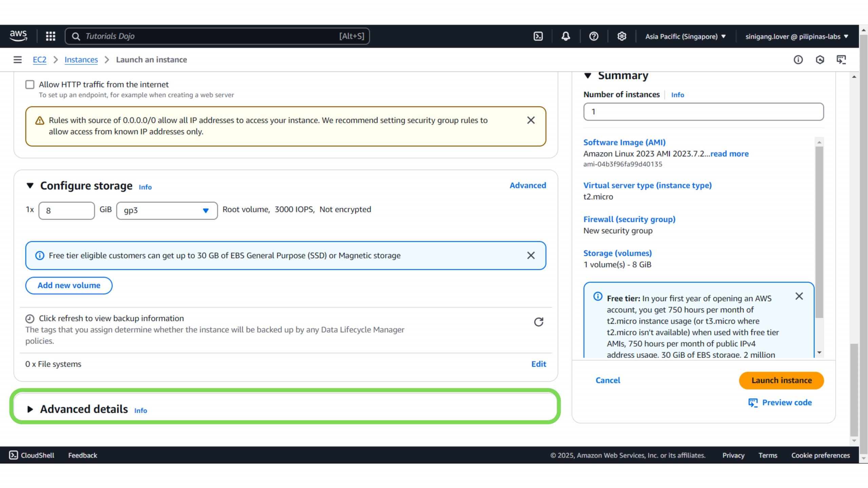Click the EC2 breadcrumb link
868x488 pixels.
pyautogui.click(x=39, y=60)
